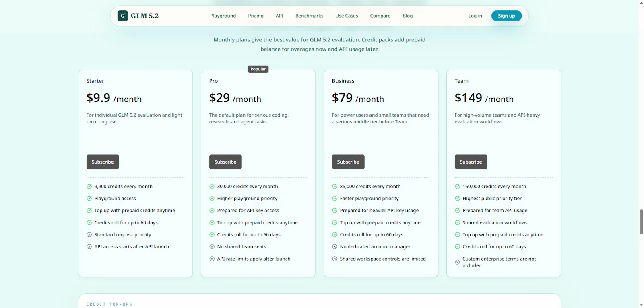Image resolution: width=644 pixels, height=308 pixels.
Task: Click the page vertical scrollbar thumb
Action: click(641, 222)
